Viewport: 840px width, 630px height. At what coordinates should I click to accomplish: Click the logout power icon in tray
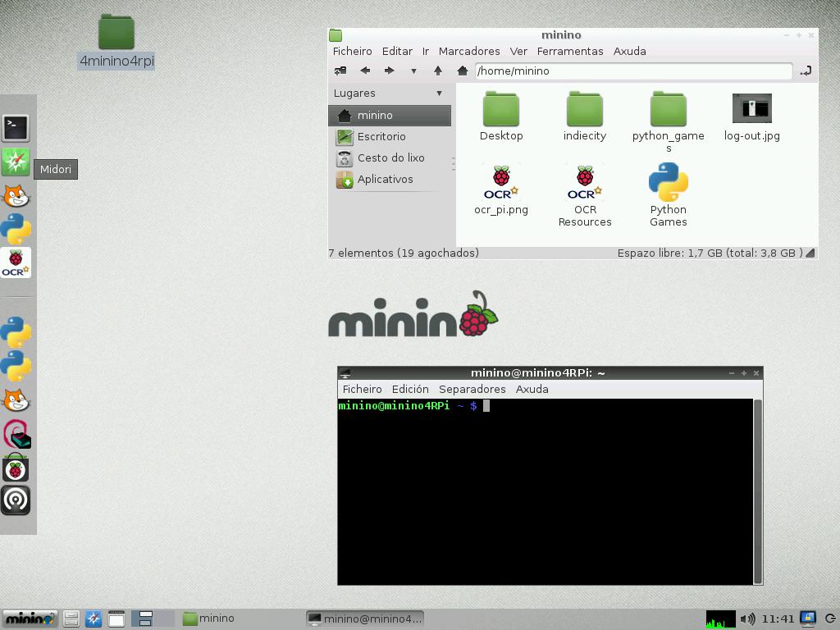tap(830, 619)
